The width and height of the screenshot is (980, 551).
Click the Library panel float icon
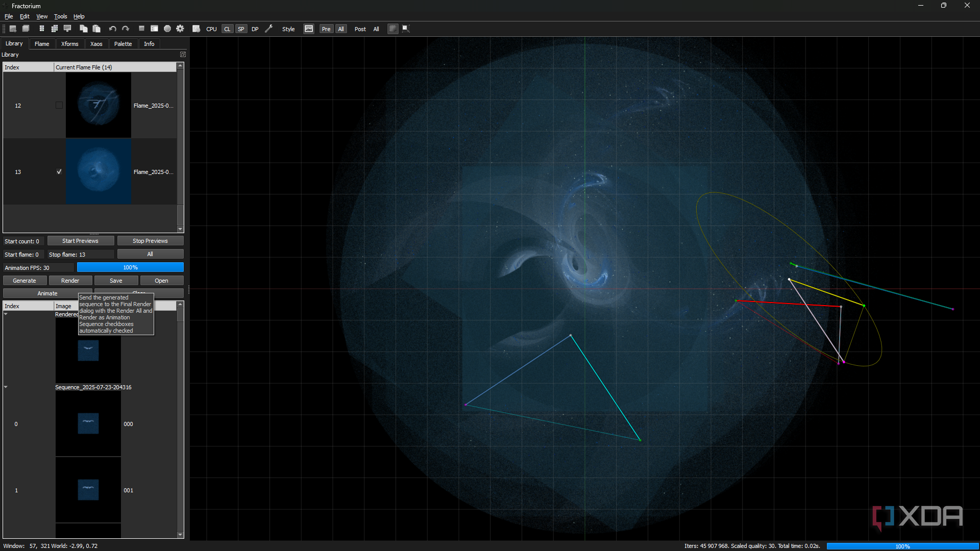coord(183,55)
